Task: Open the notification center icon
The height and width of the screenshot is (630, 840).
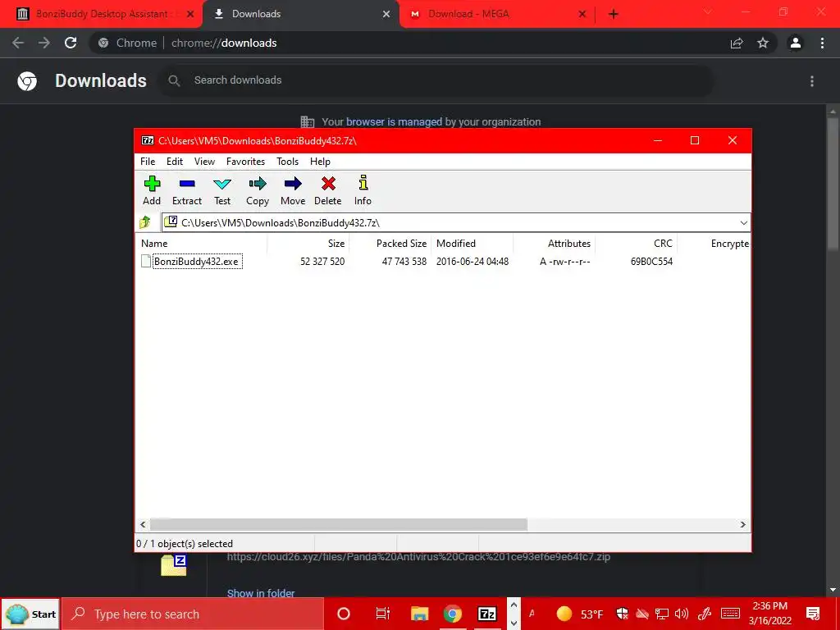Action: pyautogui.click(x=813, y=614)
